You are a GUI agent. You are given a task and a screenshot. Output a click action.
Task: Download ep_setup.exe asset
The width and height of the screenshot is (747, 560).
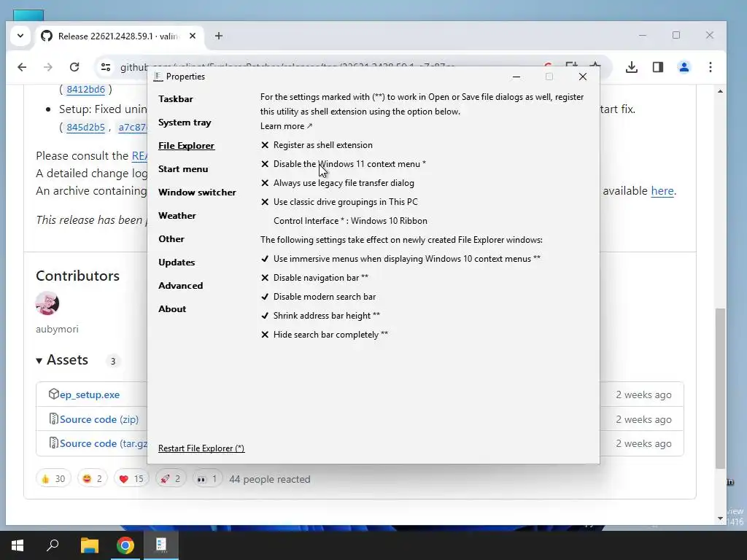coord(89,394)
